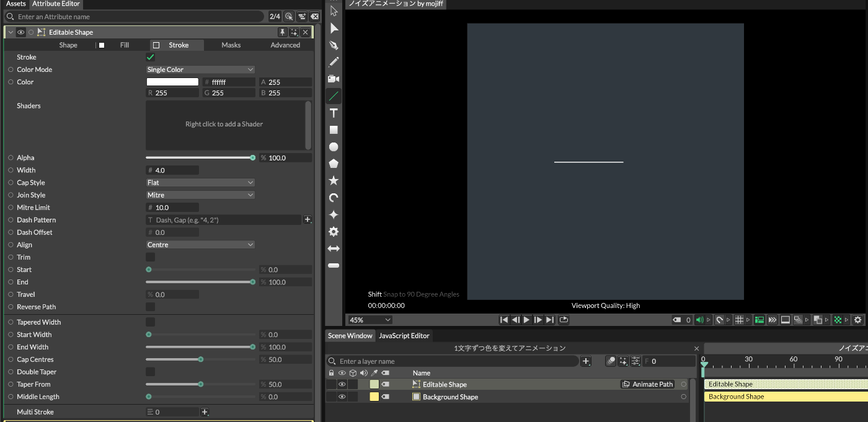The image size is (868, 422).
Task: Open the Assets tab
Action: pos(15,4)
